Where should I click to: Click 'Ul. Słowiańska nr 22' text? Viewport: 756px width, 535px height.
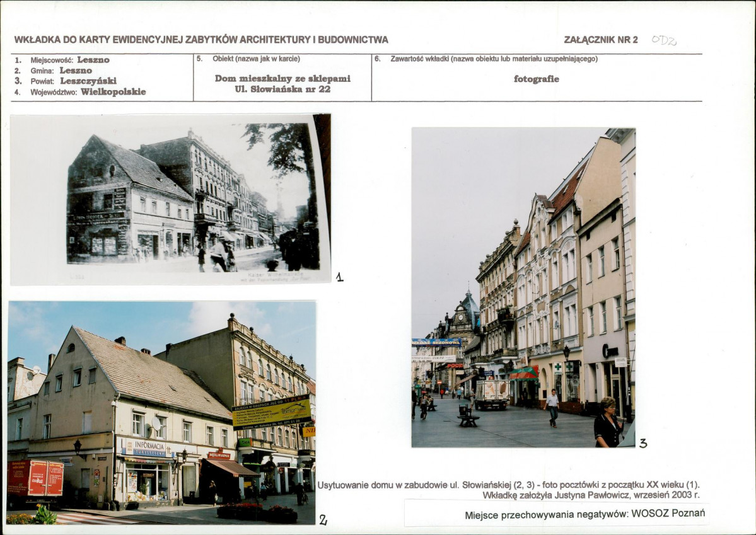click(282, 89)
